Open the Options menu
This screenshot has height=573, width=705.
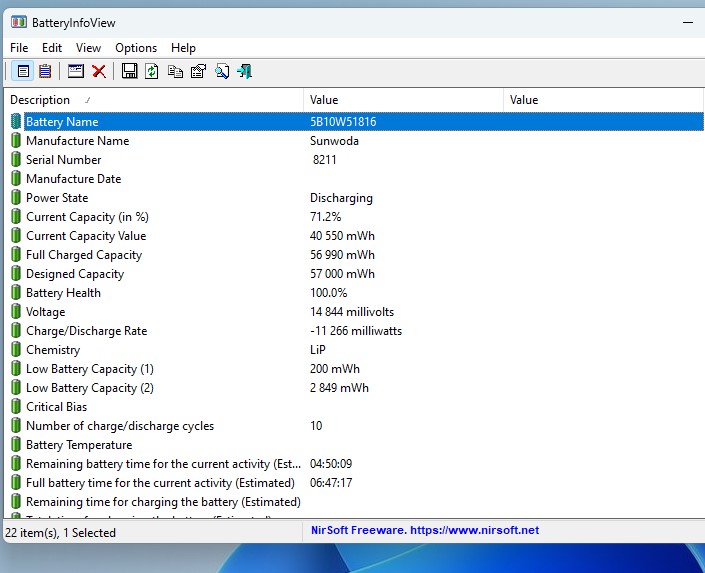(x=136, y=48)
